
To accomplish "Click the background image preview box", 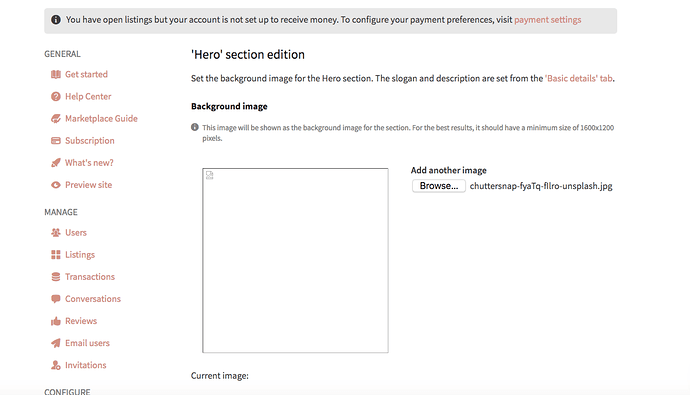I will click(x=295, y=260).
